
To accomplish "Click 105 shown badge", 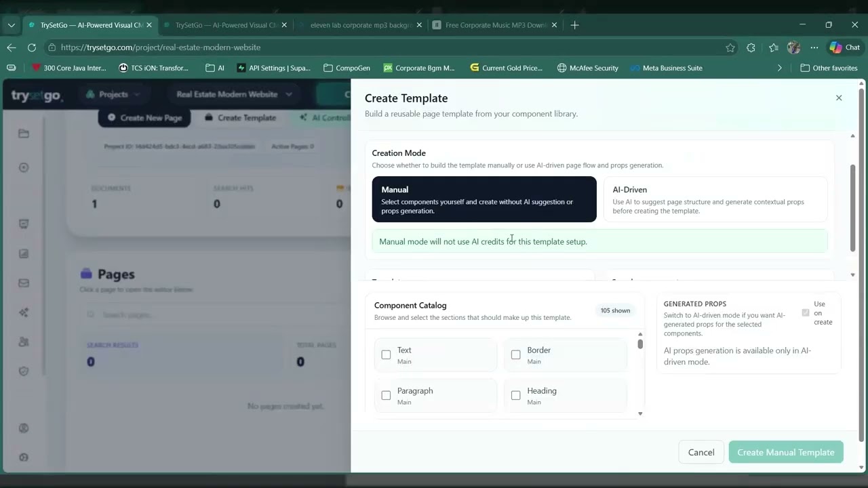I will 615,310.
